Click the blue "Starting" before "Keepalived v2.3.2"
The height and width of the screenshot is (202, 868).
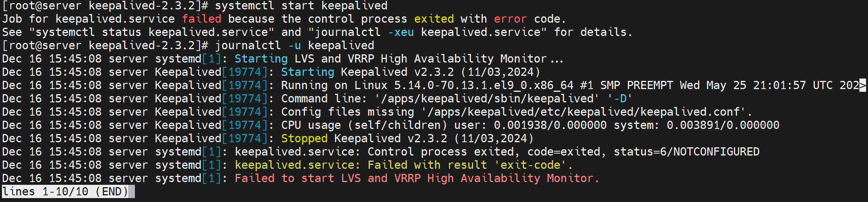307,72
